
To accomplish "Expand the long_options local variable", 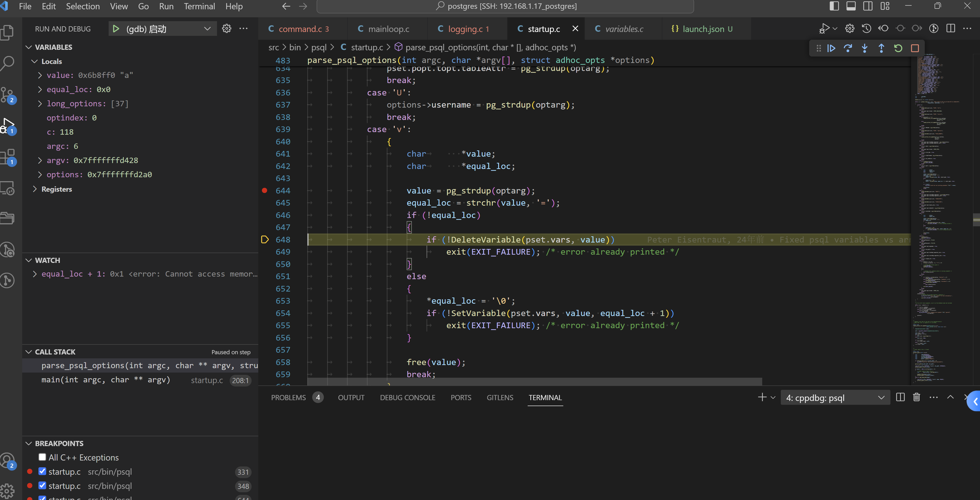I will coord(40,103).
